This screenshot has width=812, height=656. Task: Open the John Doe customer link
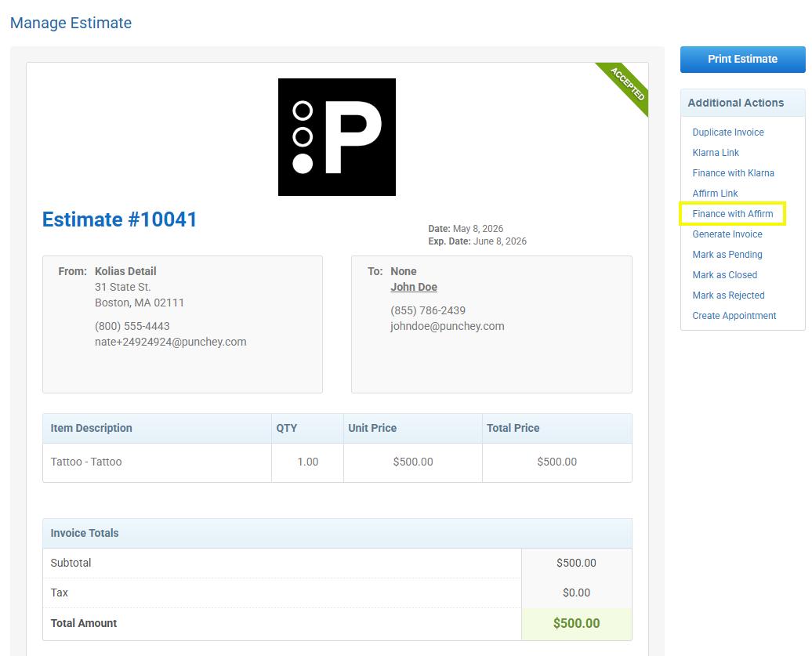[x=414, y=287]
